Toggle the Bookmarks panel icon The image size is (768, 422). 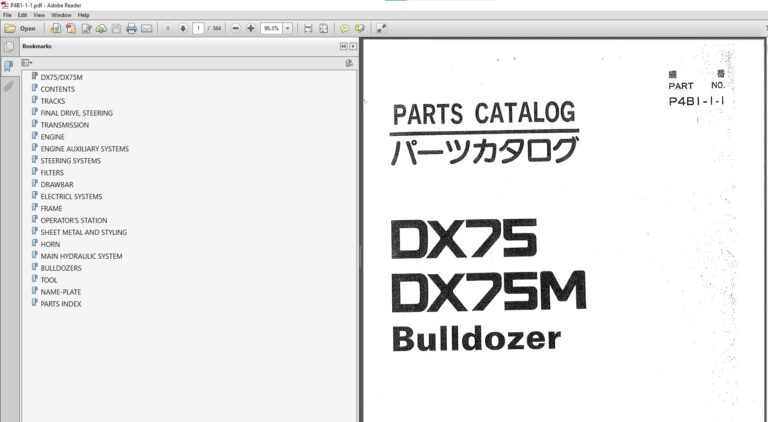[9, 66]
